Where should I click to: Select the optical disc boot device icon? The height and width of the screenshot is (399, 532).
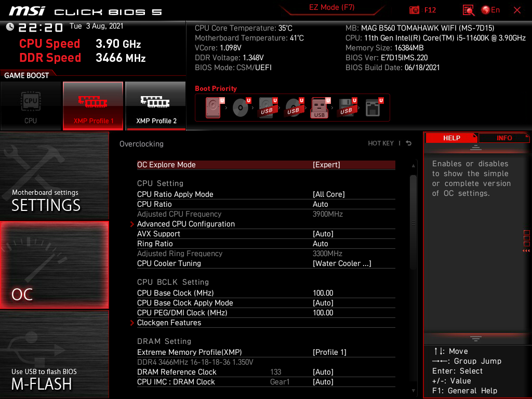[x=240, y=107]
